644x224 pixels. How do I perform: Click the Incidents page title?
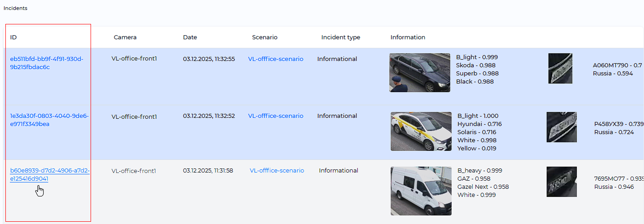15,8
